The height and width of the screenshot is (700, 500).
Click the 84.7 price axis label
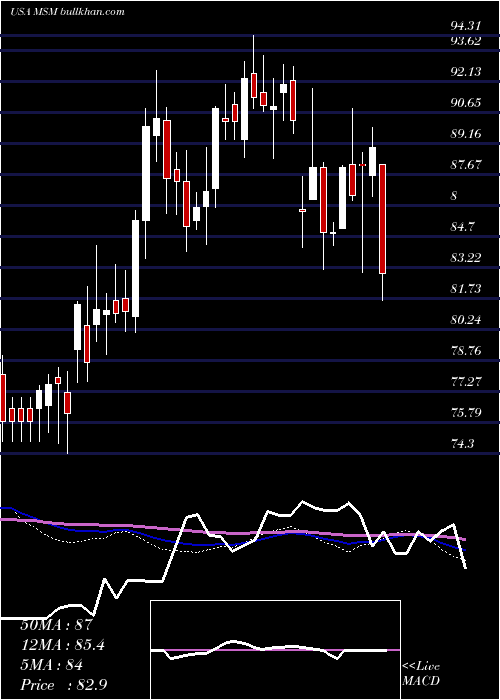[x=462, y=227]
